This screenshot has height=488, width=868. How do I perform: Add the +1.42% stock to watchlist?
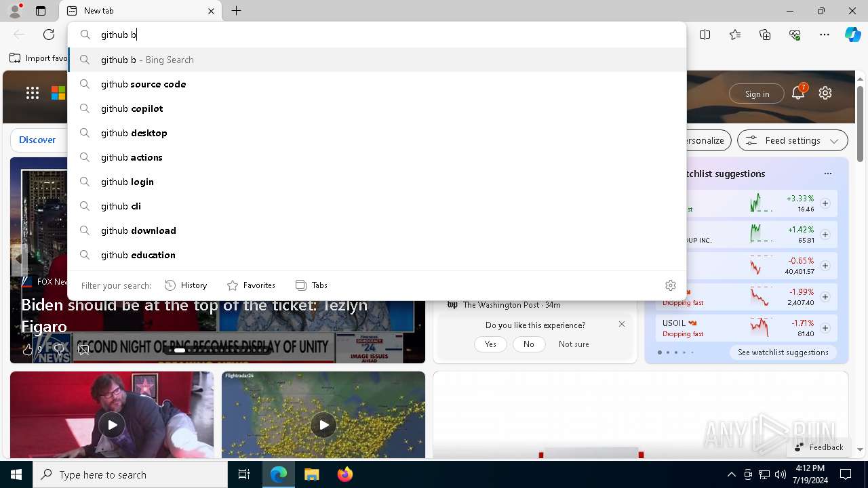pyautogui.click(x=825, y=235)
